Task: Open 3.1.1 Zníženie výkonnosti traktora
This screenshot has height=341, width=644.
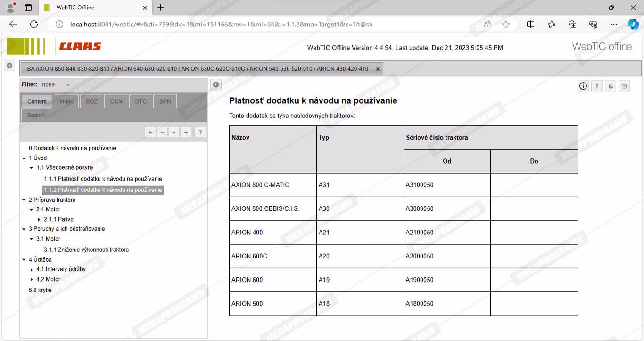Action: point(86,250)
